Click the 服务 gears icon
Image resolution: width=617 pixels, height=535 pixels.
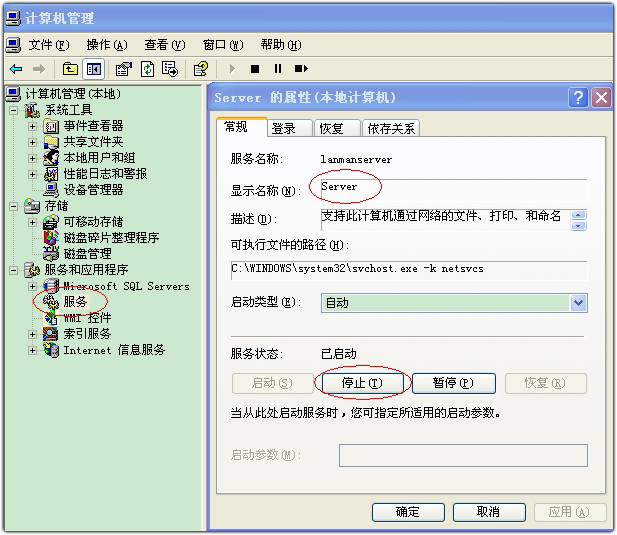click(x=51, y=302)
